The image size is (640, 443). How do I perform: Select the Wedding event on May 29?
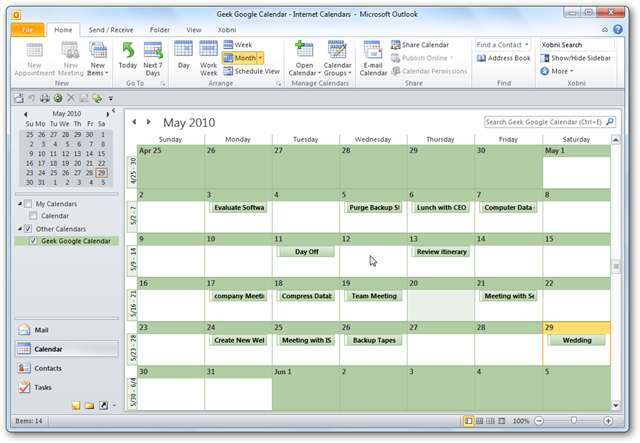pos(576,340)
